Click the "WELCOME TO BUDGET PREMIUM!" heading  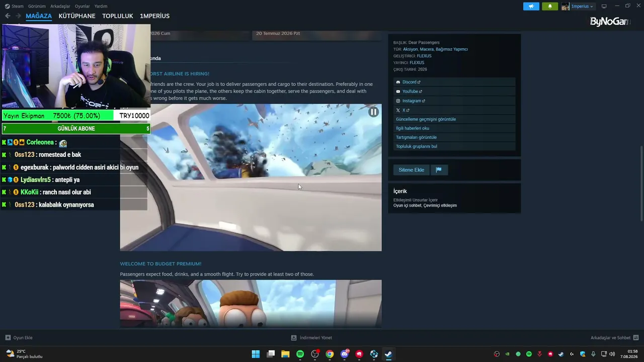coord(160,263)
